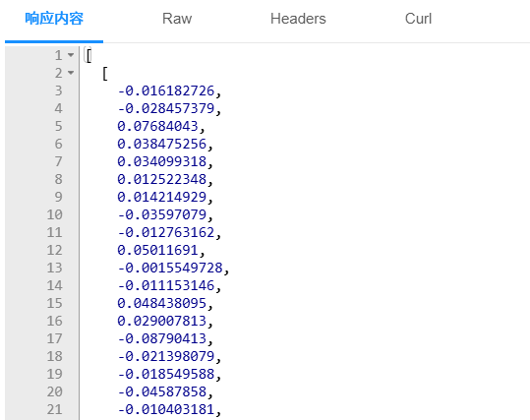
Task: Click value -0.04587858 on line 20
Action: coord(162,391)
